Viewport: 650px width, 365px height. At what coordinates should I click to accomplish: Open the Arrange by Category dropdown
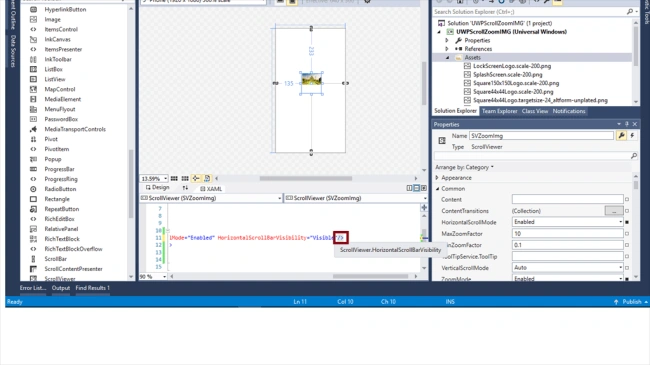pos(464,167)
